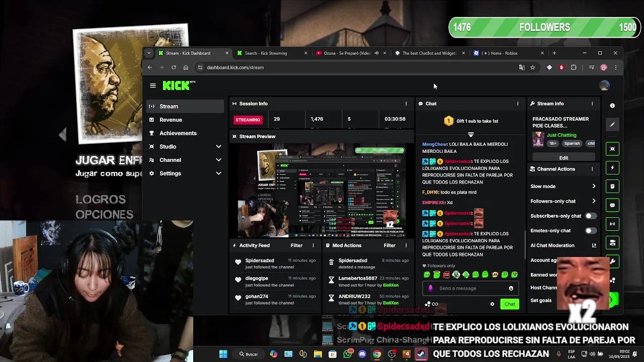Viewport: 644px width, 362px height.
Task: Open the Channel Actions options menu
Action: [592, 169]
